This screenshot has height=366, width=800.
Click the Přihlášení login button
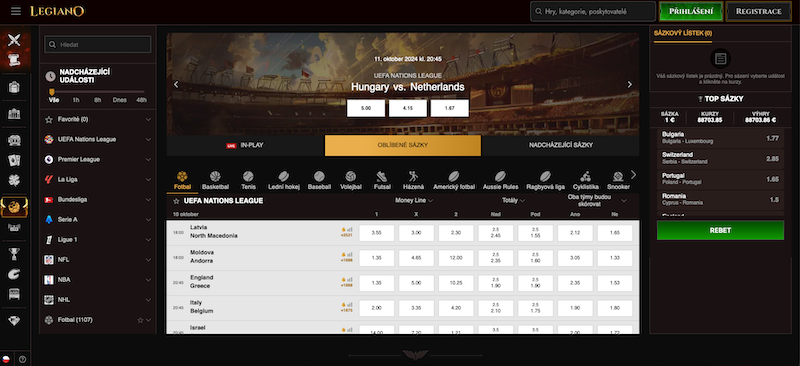pos(691,11)
